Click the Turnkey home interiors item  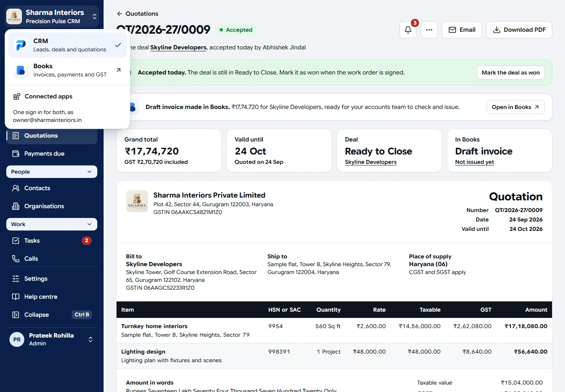tap(154, 326)
